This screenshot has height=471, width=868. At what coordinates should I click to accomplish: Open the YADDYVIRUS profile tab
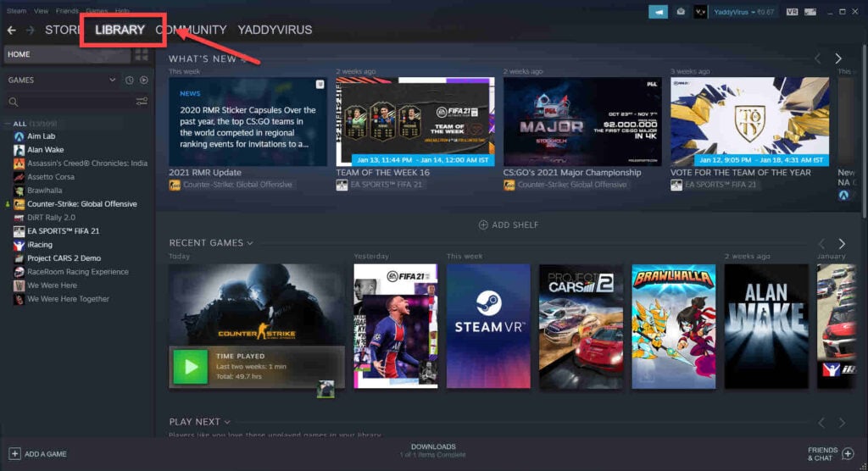tap(275, 30)
